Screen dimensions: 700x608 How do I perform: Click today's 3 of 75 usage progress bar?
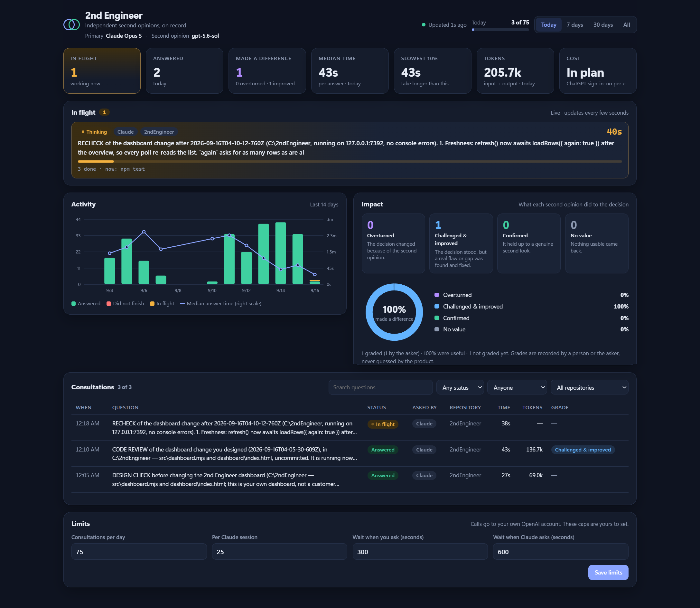(500, 30)
